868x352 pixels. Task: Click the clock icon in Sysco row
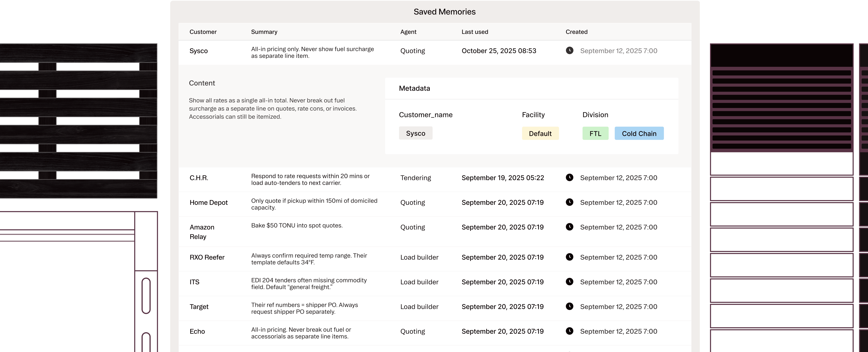tap(569, 51)
